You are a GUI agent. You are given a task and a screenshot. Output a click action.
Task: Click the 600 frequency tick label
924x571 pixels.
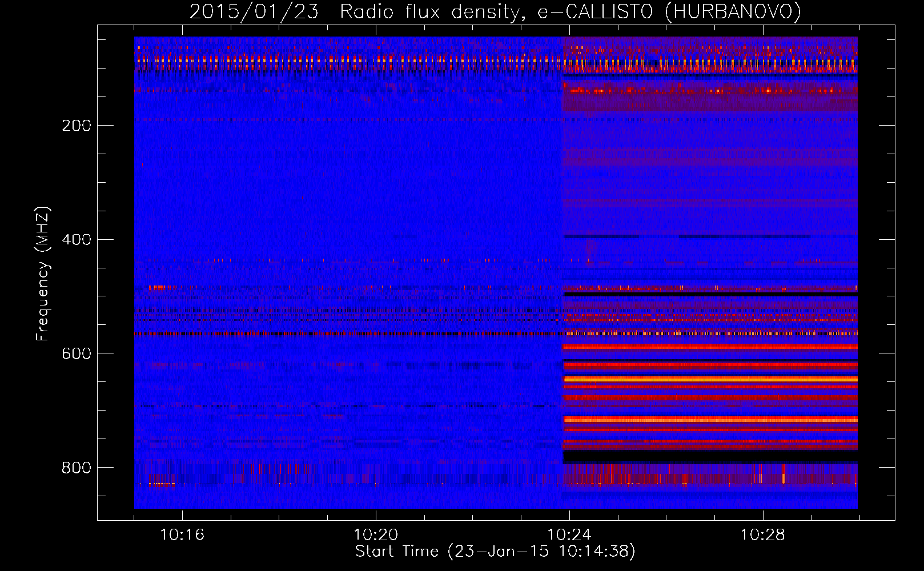77,353
